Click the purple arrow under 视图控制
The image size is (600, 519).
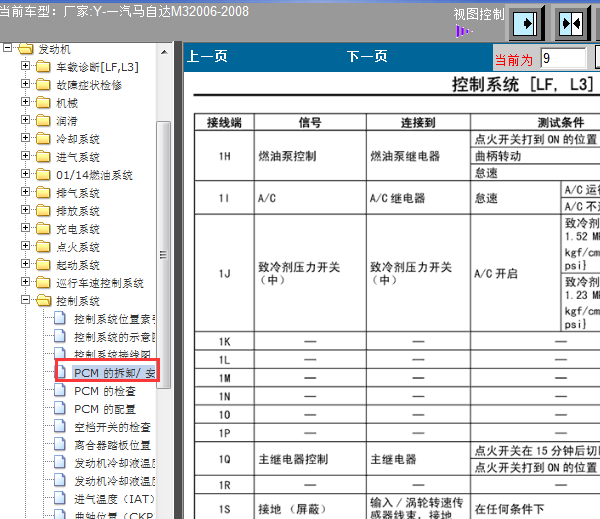click(x=462, y=31)
